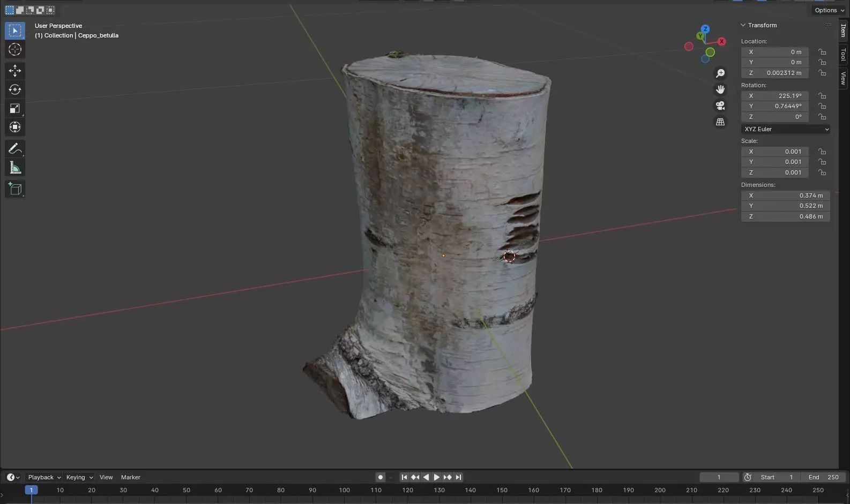Expand the timeline side region arrow

click(x=2, y=494)
